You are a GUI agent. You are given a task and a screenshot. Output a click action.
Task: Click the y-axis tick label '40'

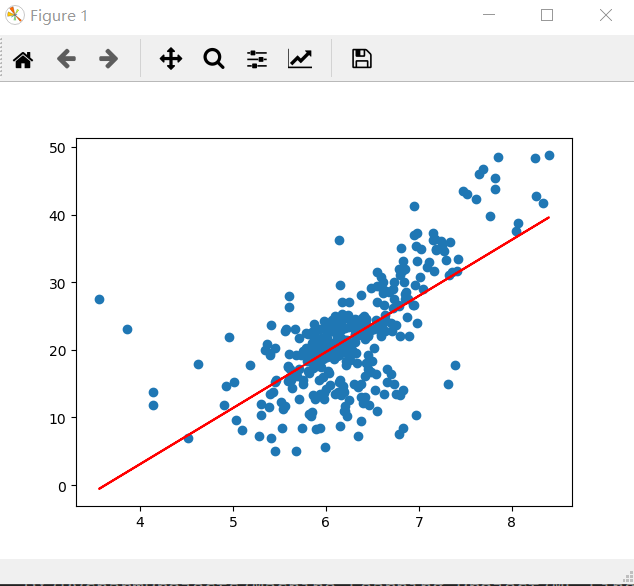coord(57,216)
